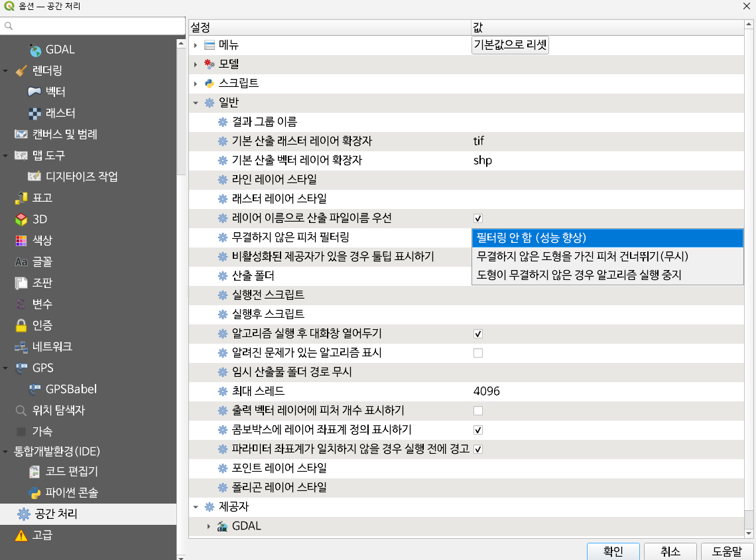Click the 모델 gears icon in settings tree
756x560 pixels.
click(x=210, y=64)
